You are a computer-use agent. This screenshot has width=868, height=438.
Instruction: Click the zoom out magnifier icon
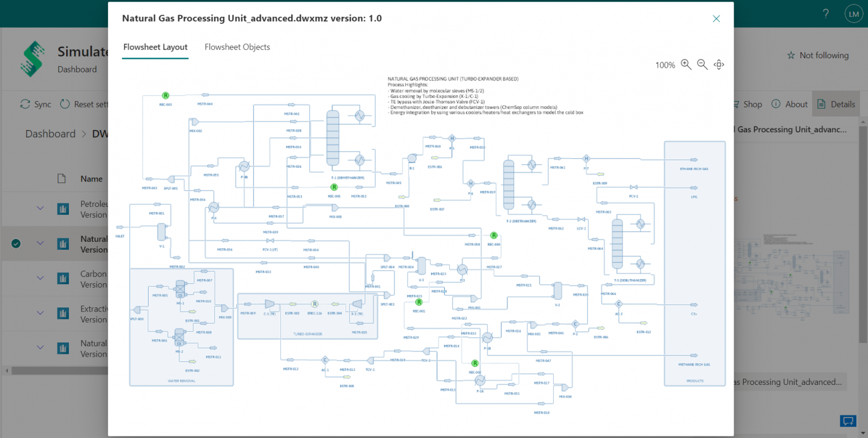coord(702,64)
